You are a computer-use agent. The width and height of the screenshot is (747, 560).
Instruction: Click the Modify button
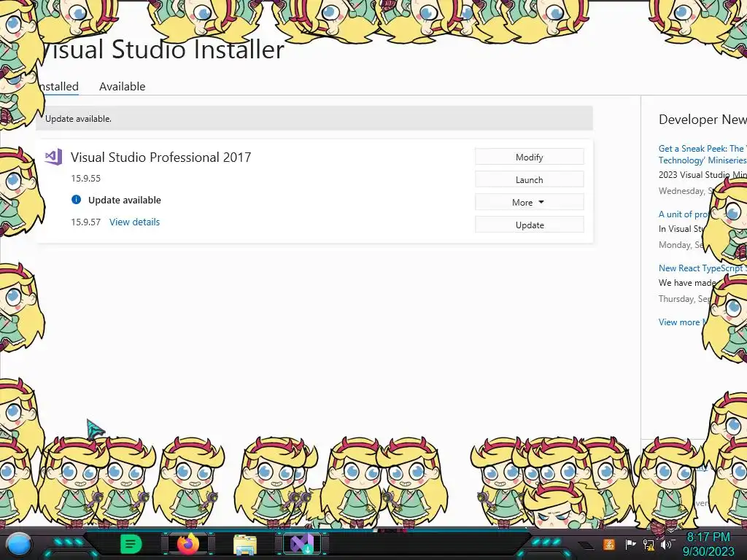(x=530, y=157)
